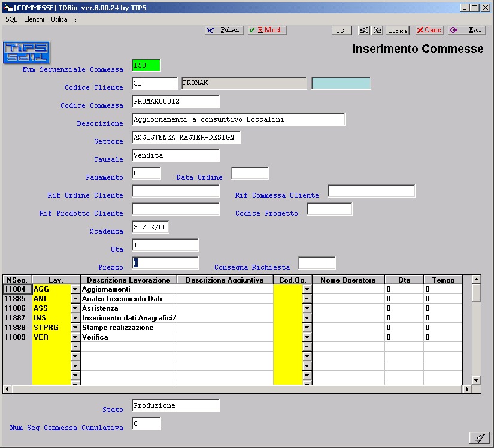The height and width of the screenshot is (448, 494).
Task: Open Cod.Op. dropdown in Verifica row
Action: click(x=307, y=337)
